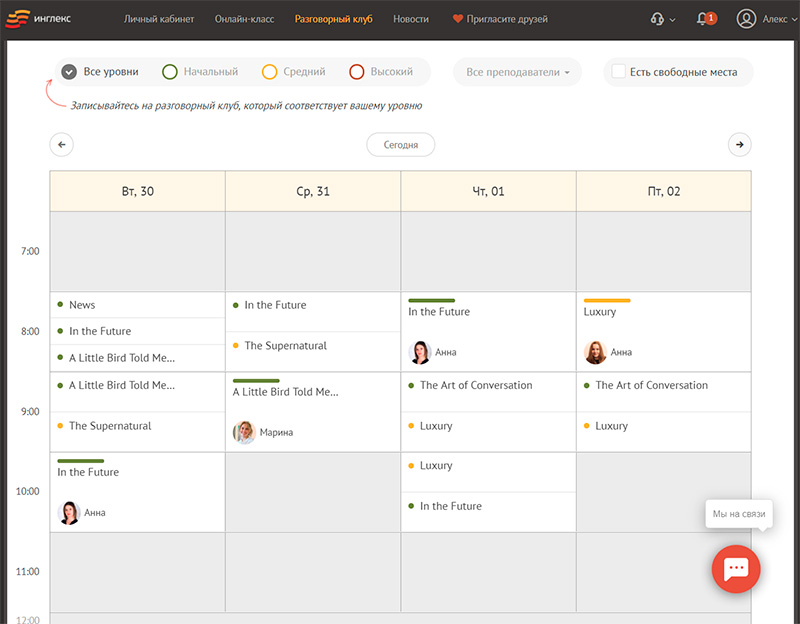Open the News class on Tuesday
Screen dimensions: 800x624
click(83, 305)
